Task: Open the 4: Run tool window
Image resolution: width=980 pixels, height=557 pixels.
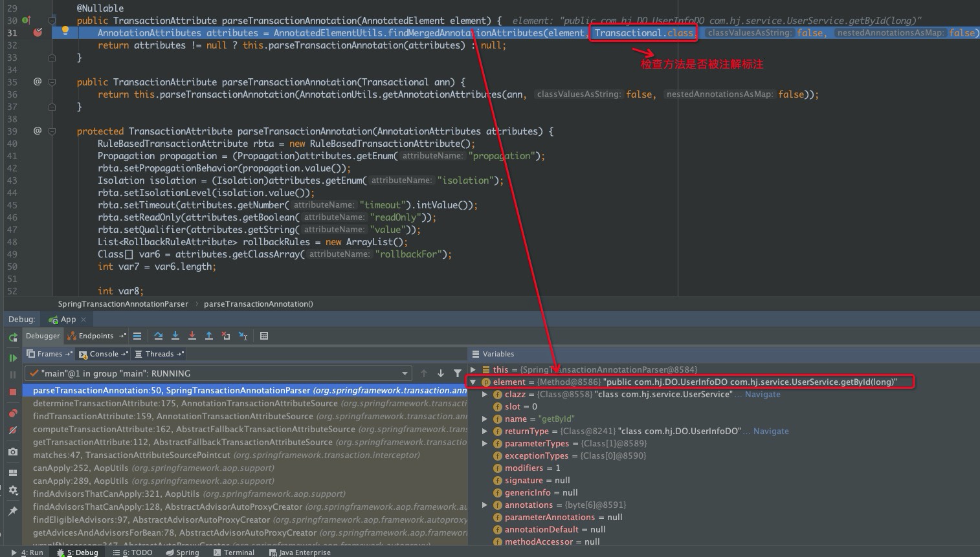Action: point(27,552)
